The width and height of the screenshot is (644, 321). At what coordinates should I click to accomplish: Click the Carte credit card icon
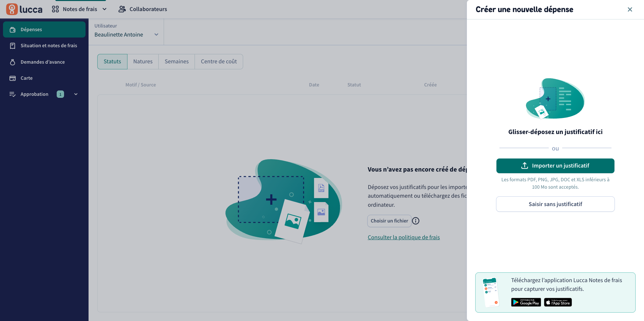[13, 78]
